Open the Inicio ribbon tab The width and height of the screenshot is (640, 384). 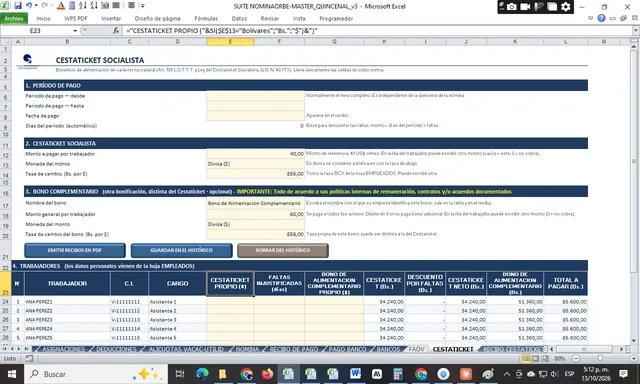[43, 18]
